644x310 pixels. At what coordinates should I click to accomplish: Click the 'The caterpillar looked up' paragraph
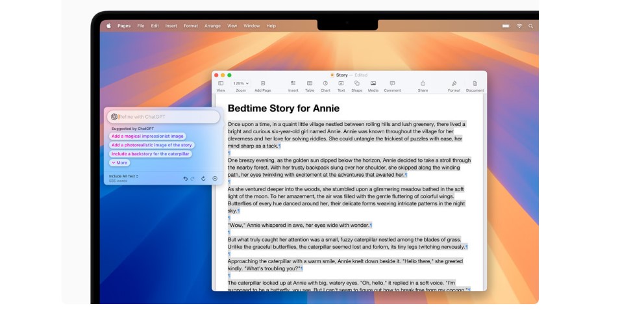point(348,286)
